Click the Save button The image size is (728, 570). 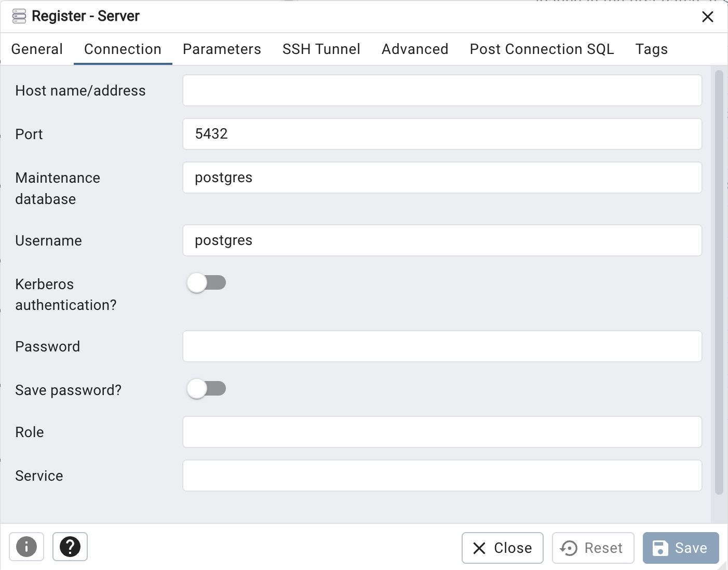pos(680,548)
